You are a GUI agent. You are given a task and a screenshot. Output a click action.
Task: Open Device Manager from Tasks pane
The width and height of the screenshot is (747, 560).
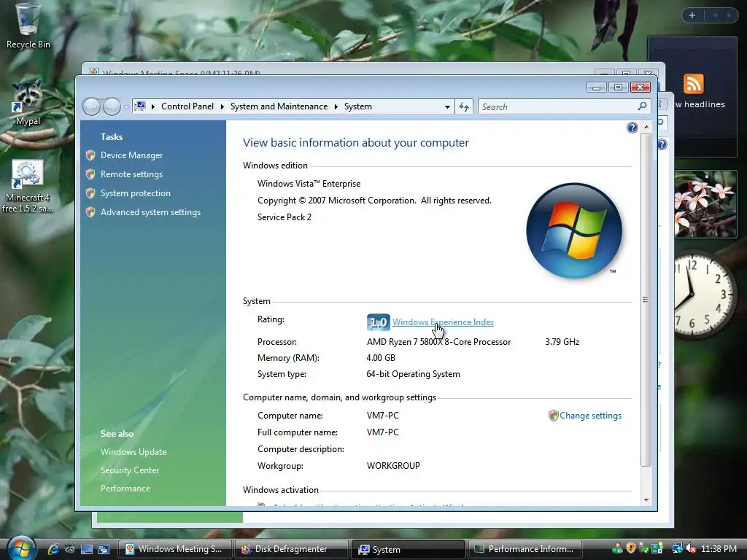131,155
